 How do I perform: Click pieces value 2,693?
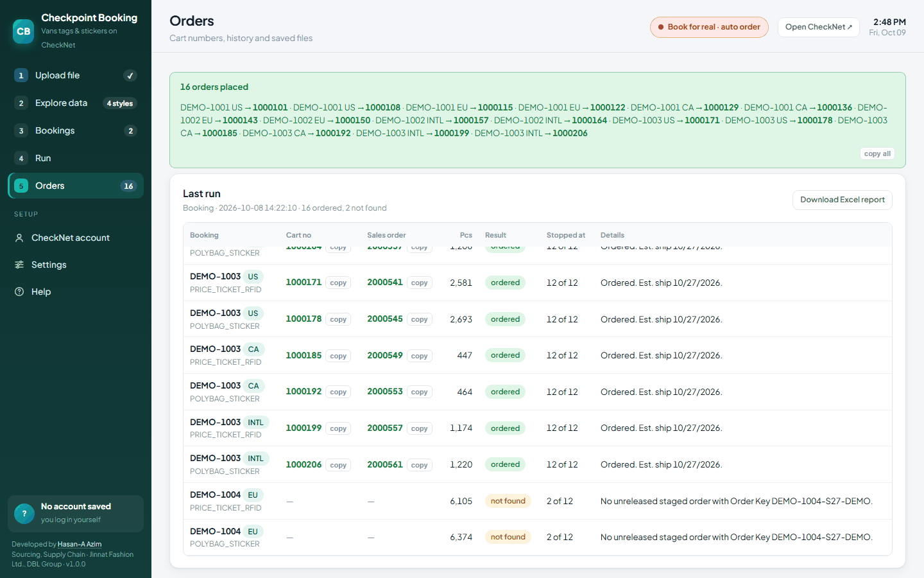tap(461, 319)
